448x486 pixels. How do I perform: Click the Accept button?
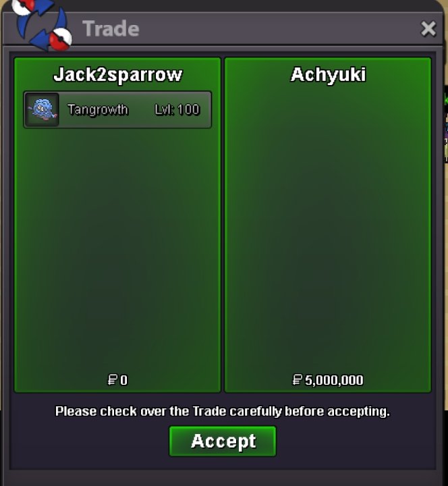223,441
